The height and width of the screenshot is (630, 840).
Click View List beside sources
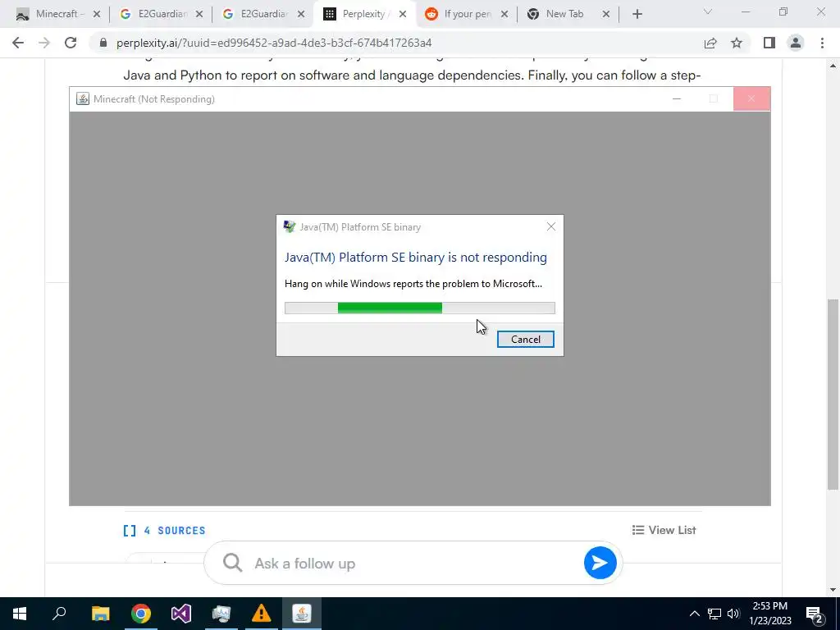pos(664,530)
